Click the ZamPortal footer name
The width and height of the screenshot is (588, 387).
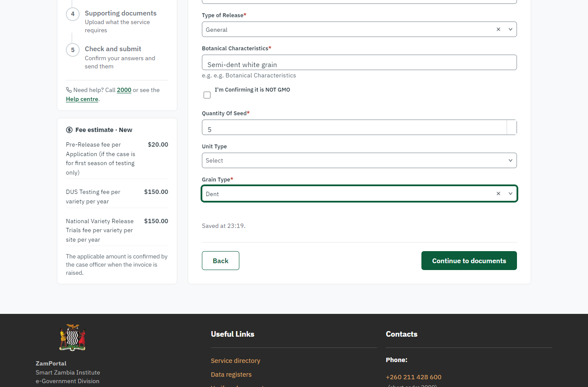click(51, 363)
